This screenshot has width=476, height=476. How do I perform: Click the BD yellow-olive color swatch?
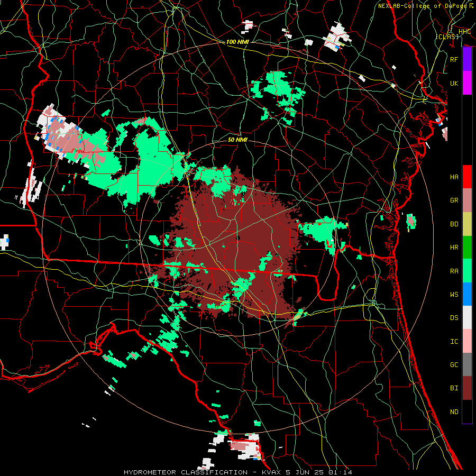467,224
